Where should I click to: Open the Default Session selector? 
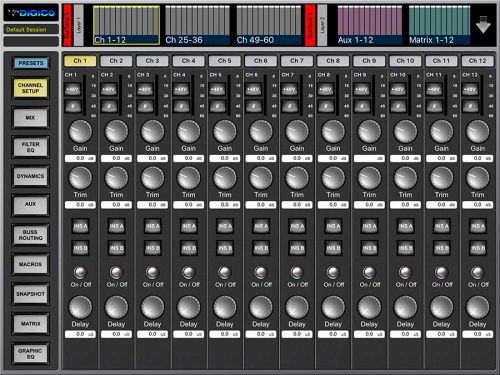(31, 29)
